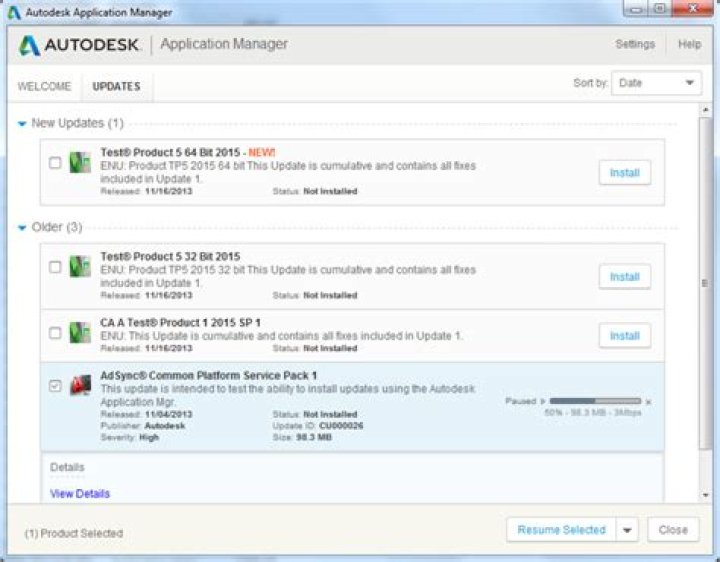Image resolution: width=720 pixels, height=562 pixels.
Task: Collapse the Older updates section
Action: tap(22, 228)
